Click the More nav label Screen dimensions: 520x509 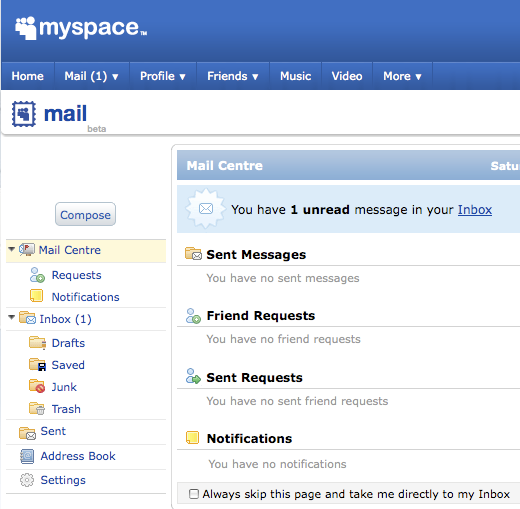397,76
